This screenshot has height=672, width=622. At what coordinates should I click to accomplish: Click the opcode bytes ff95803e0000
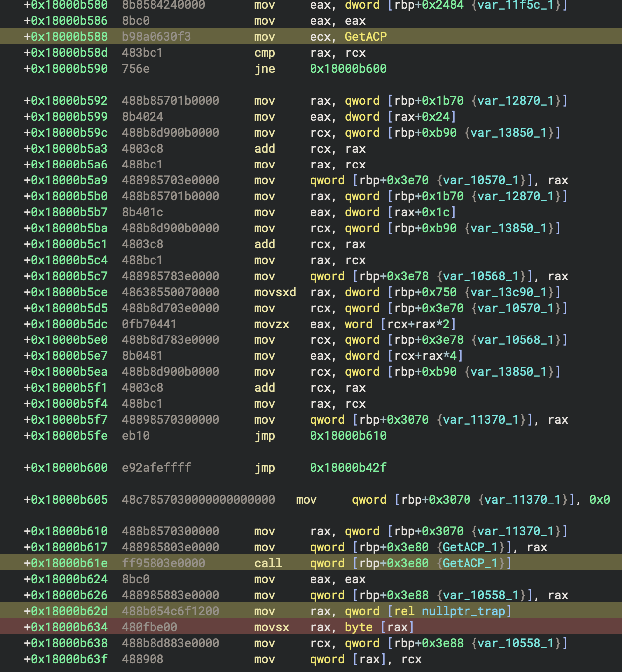(x=163, y=563)
